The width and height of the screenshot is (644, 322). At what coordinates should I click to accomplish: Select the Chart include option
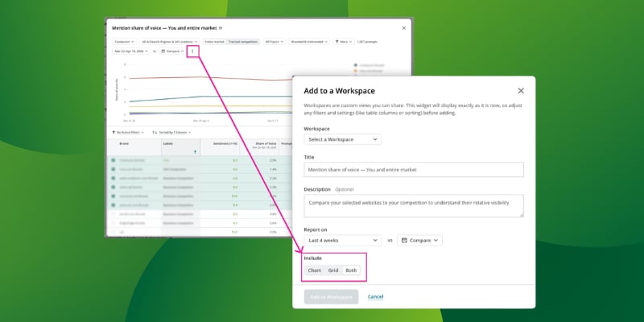(314, 270)
